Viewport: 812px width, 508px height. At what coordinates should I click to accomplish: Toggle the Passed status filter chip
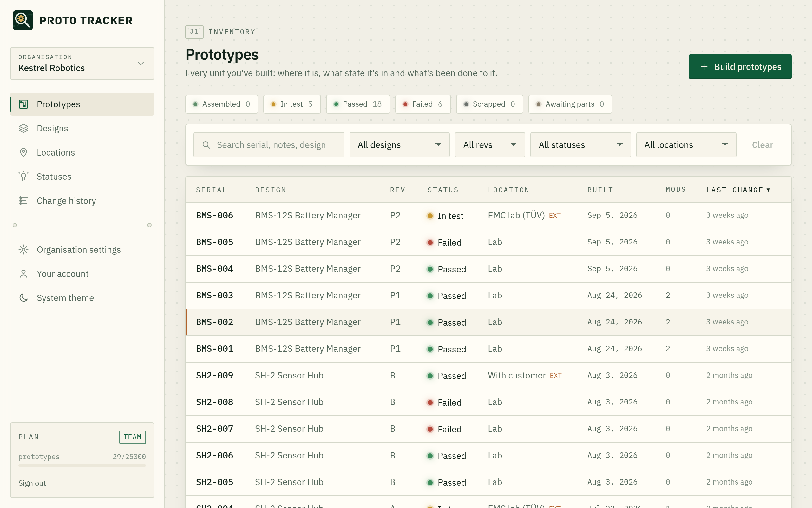click(x=358, y=104)
